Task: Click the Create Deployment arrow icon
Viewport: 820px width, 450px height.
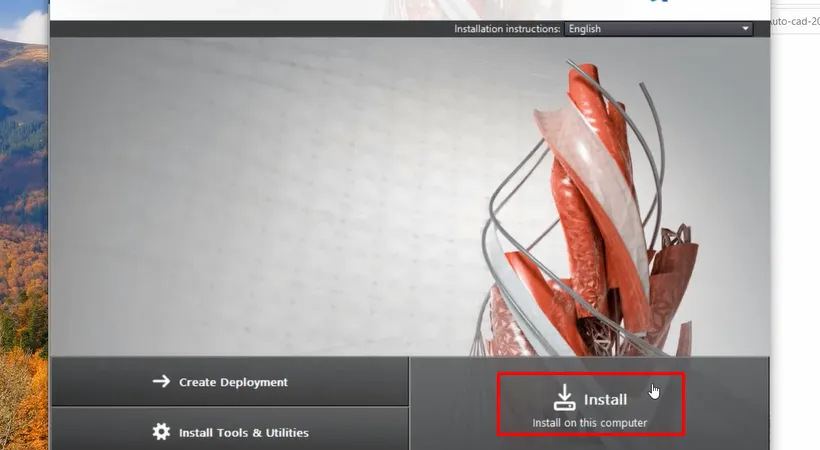Action: (x=162, y=381)
